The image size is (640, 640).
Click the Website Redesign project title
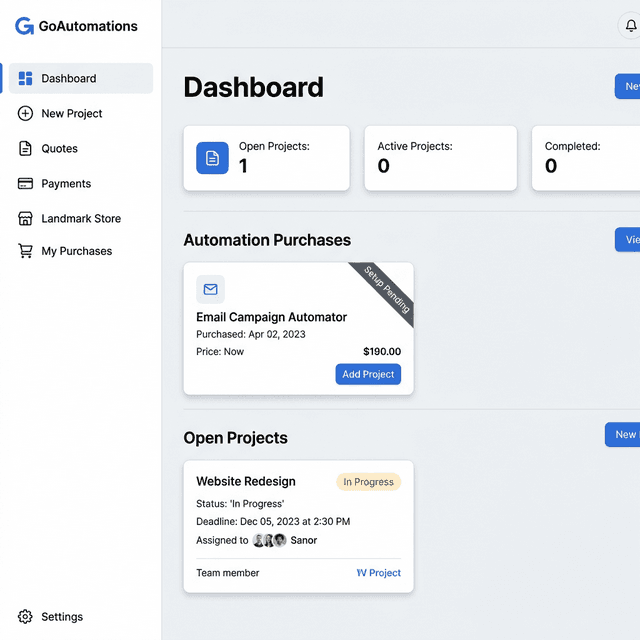(x=246, y=481)
